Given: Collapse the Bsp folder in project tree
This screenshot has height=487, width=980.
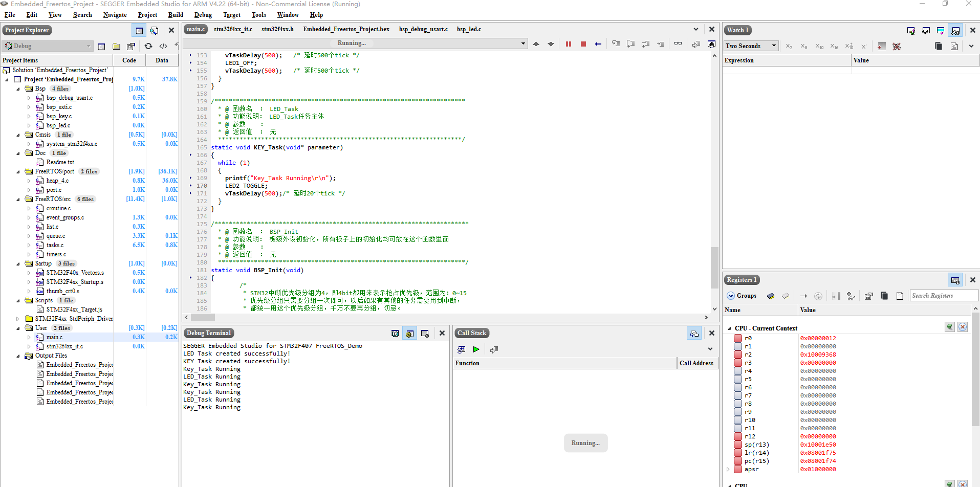Looking at the screenshot, I should [x=18, y=88].
